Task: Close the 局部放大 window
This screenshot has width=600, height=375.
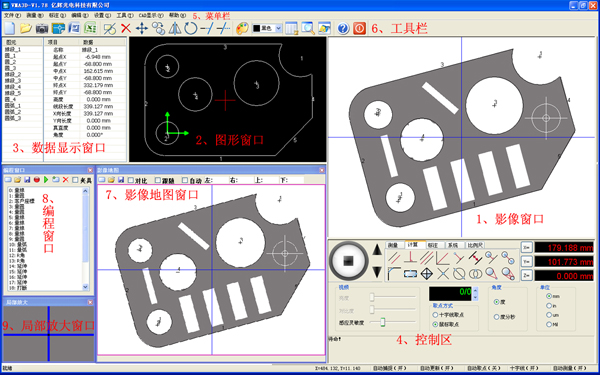Action: (90, 302)
